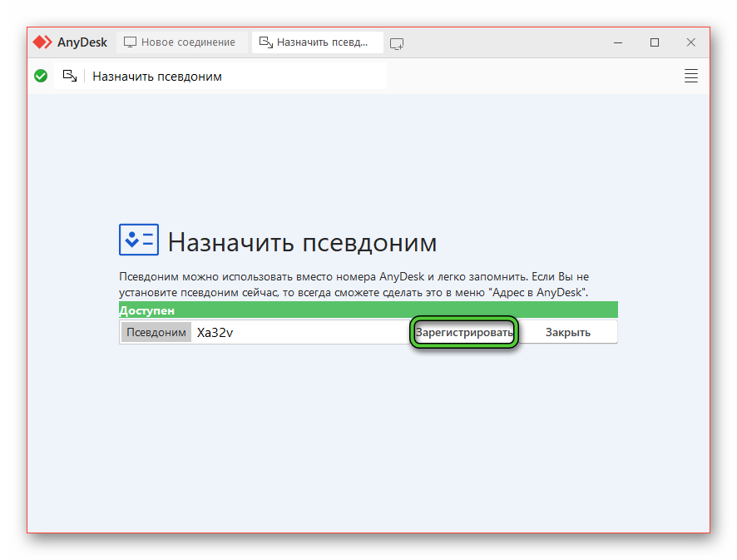Open a new session tab with plus icon
737x560 pixels.
pyautogui.click(x=397, y=44)
